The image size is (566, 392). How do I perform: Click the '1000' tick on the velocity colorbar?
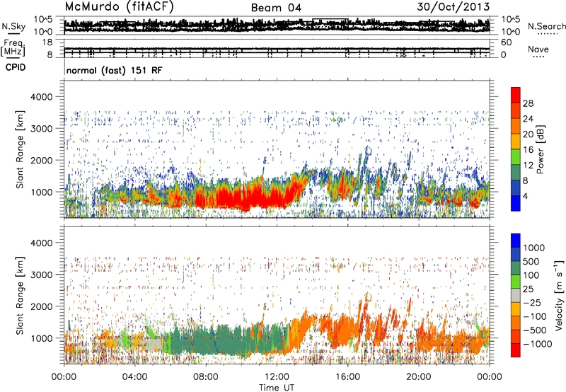click(533, 248)
